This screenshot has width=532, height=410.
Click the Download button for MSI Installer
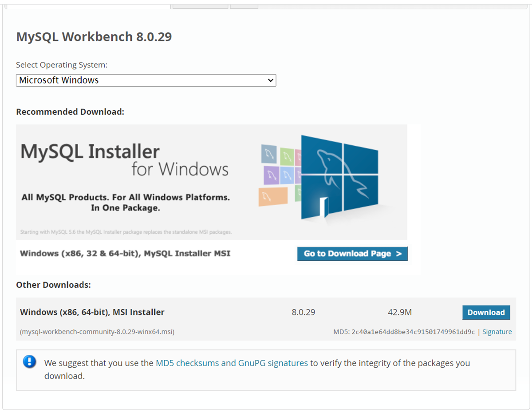[x=486, y=313]
